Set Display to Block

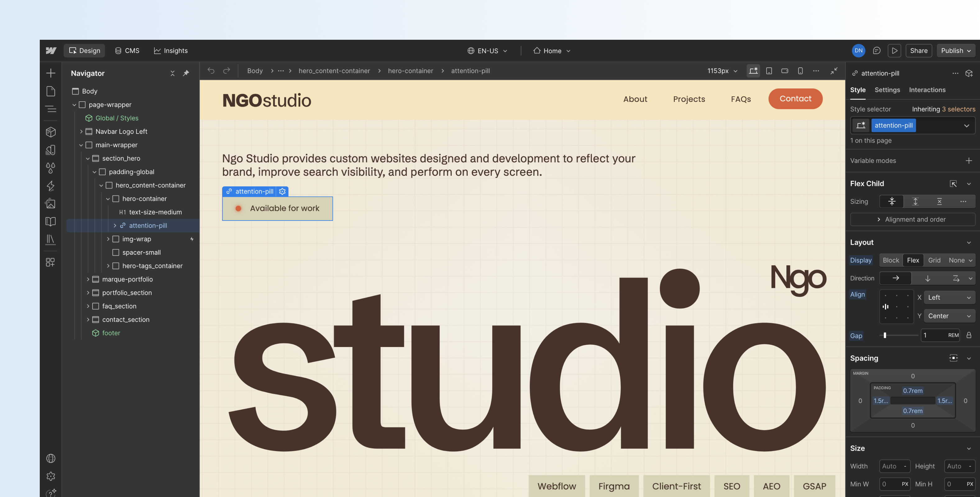pyautogui.click(x=891, y=260)
